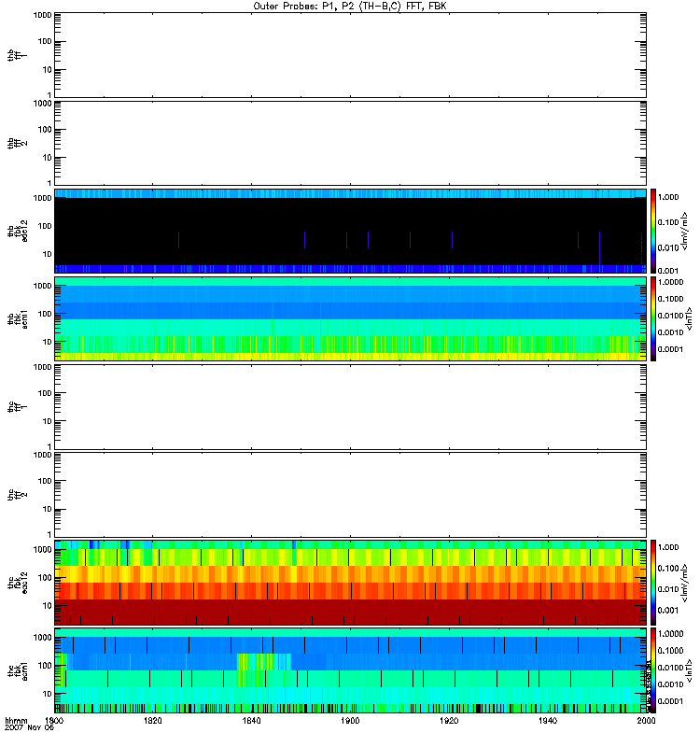
Task: Click the empty thb fff 2 plot panel
Action: (351, 144)
